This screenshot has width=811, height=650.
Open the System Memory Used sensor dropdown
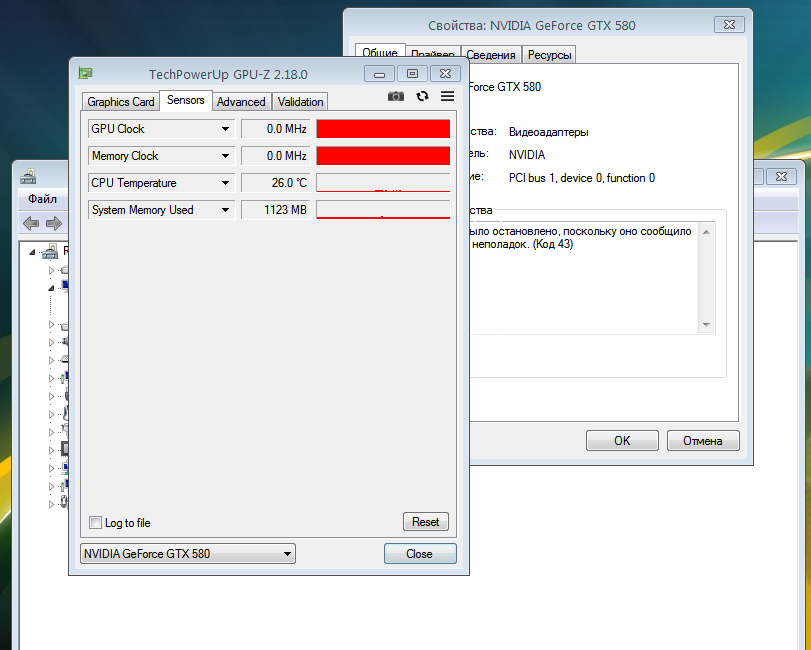226,209
